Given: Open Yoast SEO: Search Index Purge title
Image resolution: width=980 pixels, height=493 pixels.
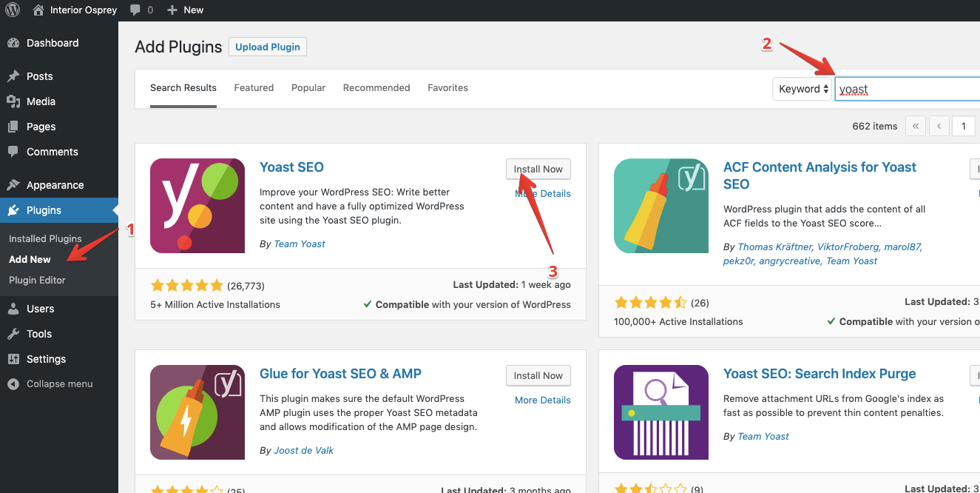Looking at the screenshot, I should [x=820, y=374].
